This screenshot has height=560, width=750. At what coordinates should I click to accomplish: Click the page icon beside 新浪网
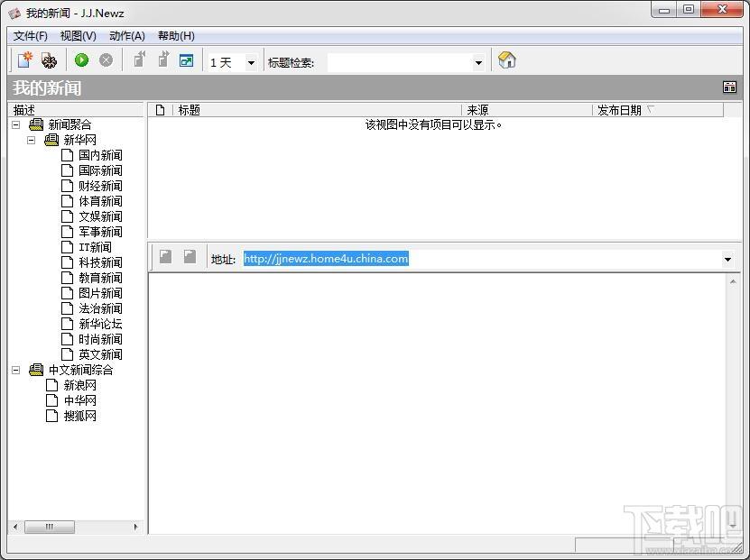click(52, 385)
